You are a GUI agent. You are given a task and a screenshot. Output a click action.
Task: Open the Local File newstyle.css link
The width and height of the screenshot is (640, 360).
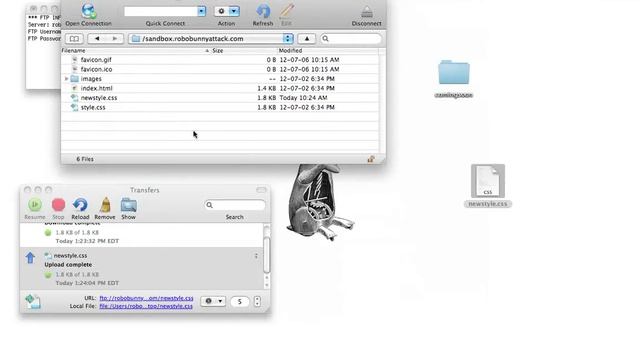(x=146, y=306)
